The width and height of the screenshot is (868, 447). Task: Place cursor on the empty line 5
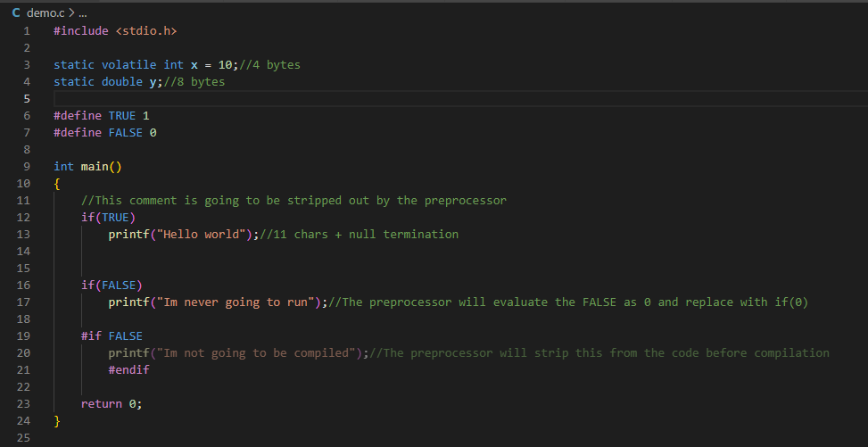460,99
